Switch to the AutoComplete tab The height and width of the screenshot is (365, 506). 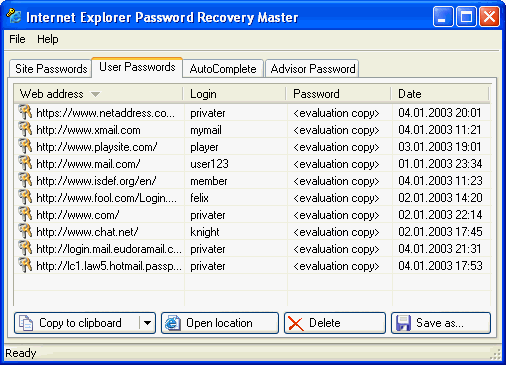coord(223,69)
